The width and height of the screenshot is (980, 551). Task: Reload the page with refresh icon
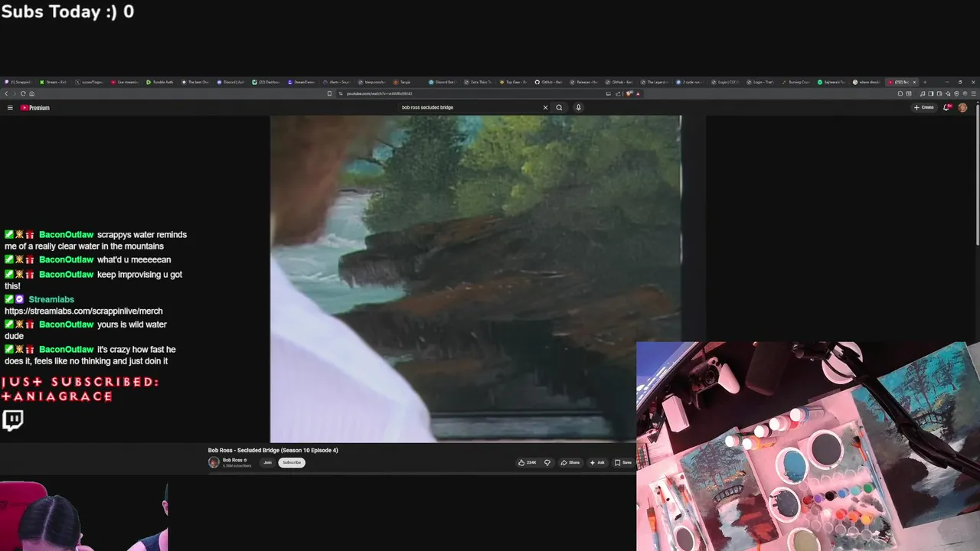point(23,93)
